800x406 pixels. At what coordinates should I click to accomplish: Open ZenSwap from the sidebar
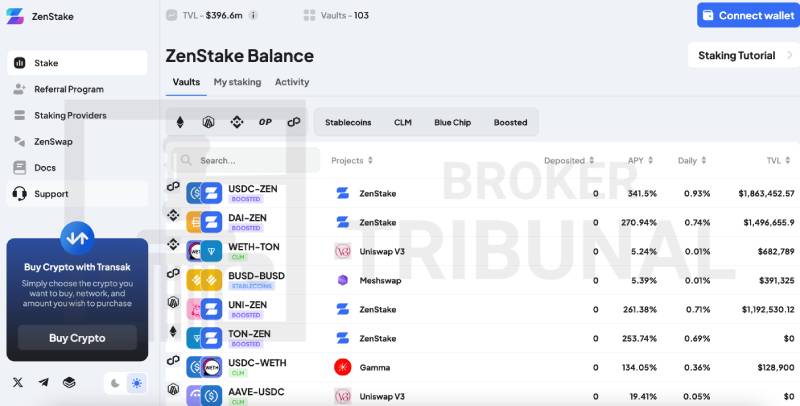pyautogui.click(x=77, y=141)
